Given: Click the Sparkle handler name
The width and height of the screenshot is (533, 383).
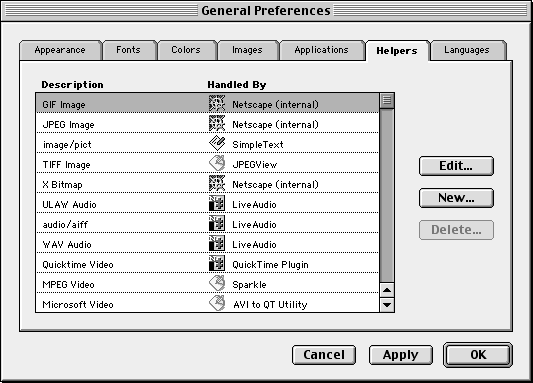Looking at the screenshot, I should 249,285.
